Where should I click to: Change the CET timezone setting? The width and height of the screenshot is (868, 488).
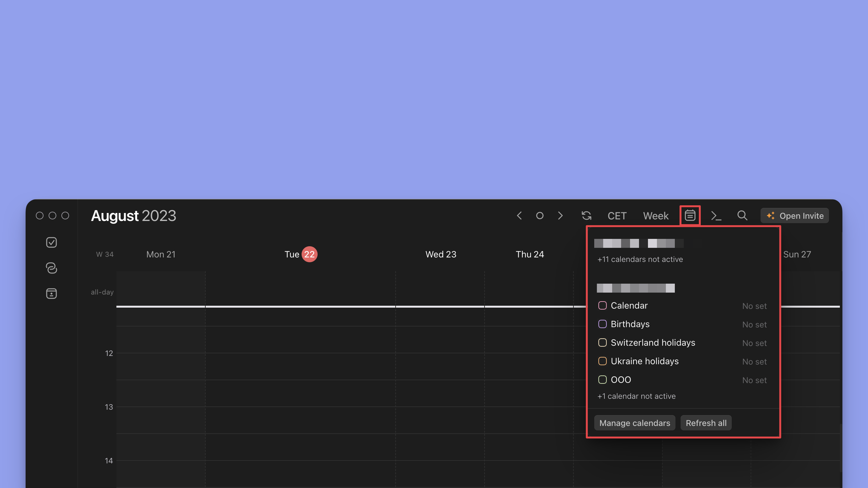click(x=617, y=216)
